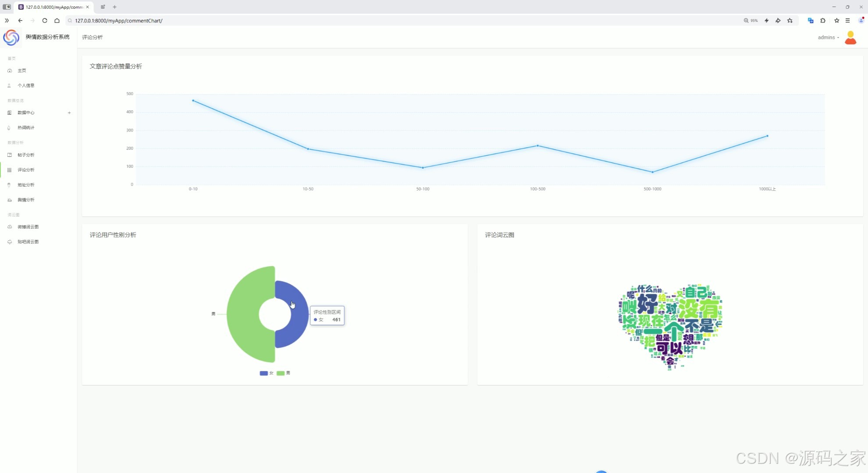Click the browser extensions puzzle icon

823,21
